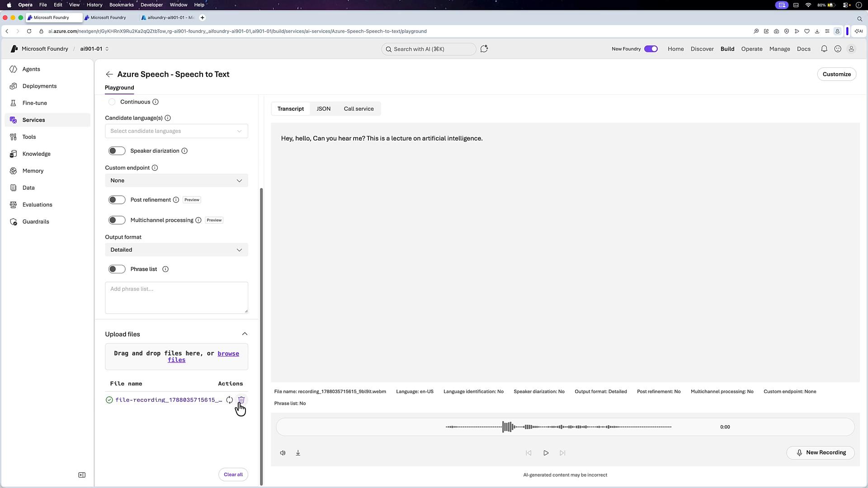Image resolution: width=868 pixels, height=488 pixels.
Task: Delete the uploaded recording file with trash icon
Action: pos(241,400)
